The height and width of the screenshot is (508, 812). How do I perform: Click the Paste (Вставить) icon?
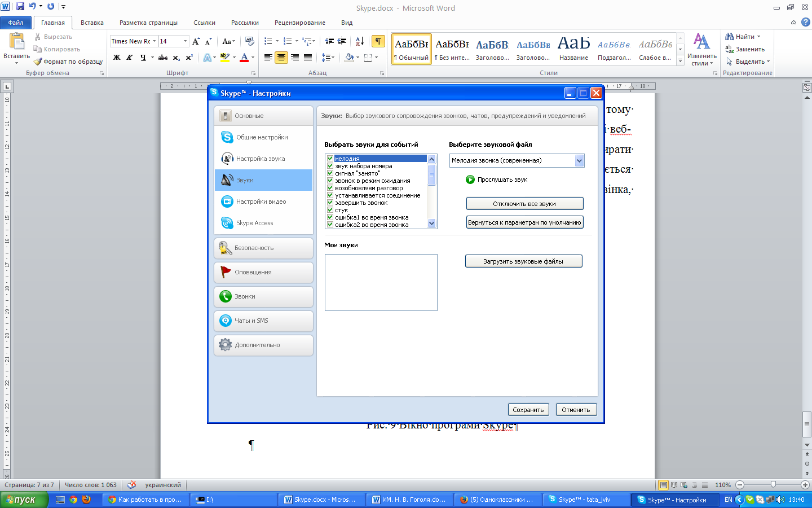coord(17,42)
